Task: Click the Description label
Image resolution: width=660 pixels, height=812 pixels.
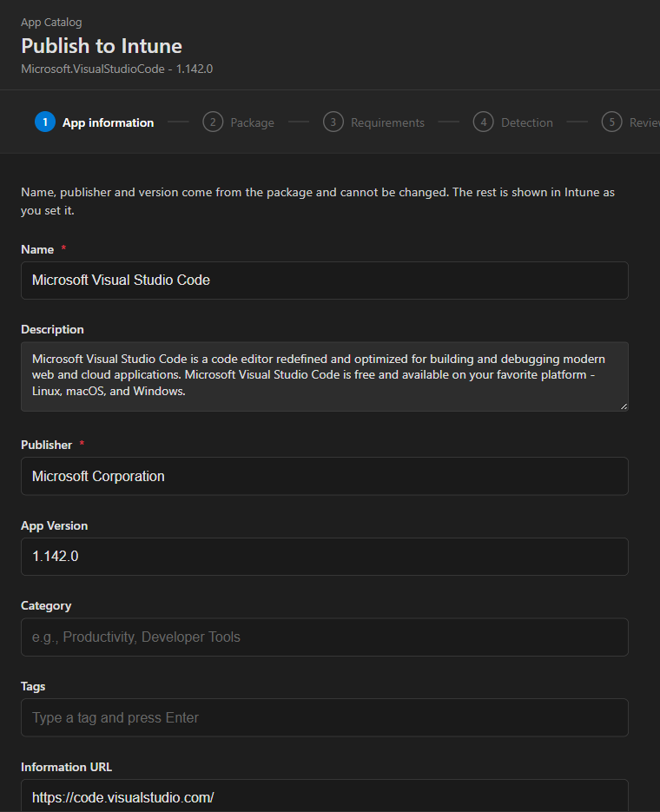Action: coord(52,329)
